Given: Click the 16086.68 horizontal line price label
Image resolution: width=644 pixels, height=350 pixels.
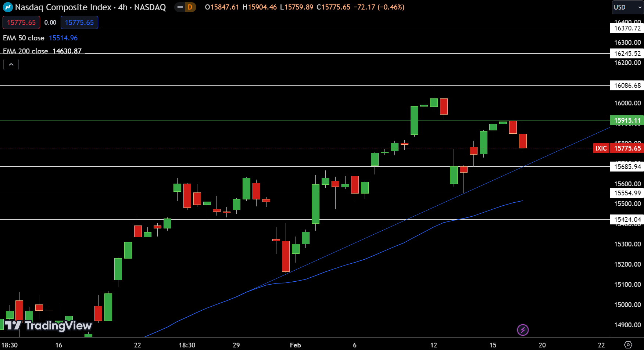Looking at the screenshot, I should (627, 86).
